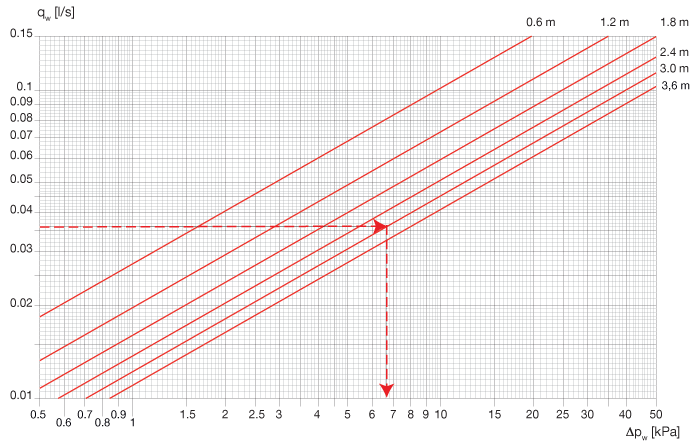700x447 pixels.
Task: Click the 0.9 x-axis tick label
Action: 118,415
